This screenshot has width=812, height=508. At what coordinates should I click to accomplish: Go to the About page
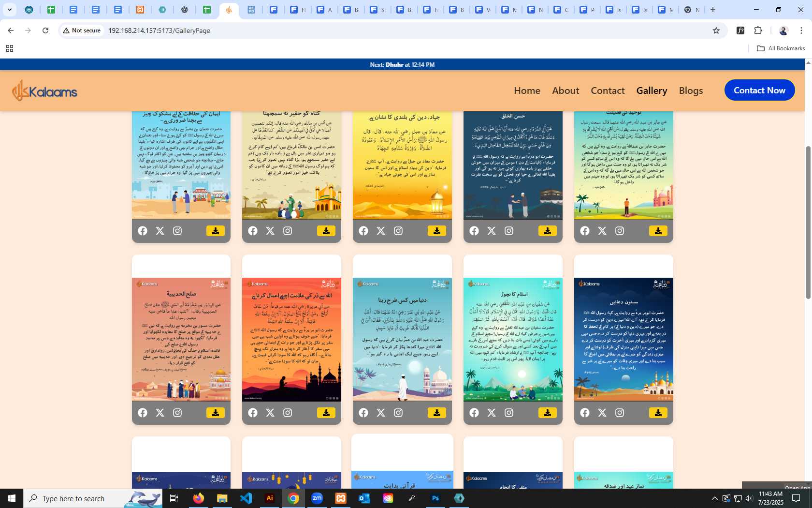coord(565,90)
